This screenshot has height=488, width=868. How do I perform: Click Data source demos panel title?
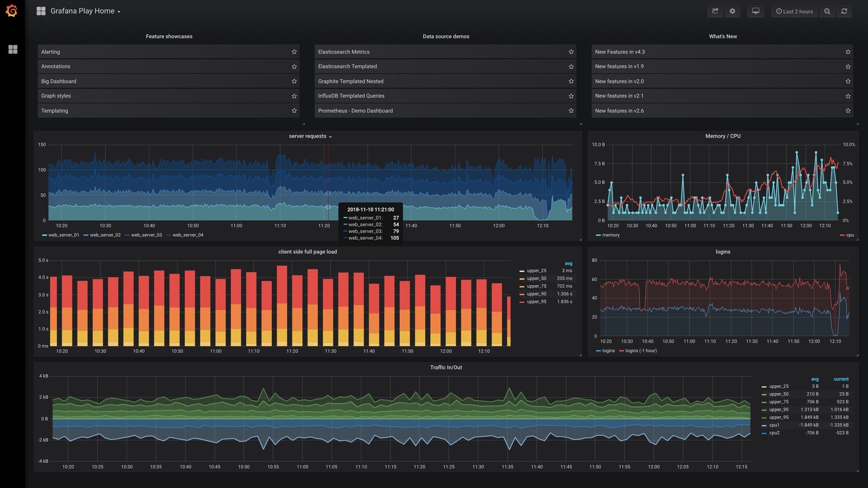(x=446, y=36)
